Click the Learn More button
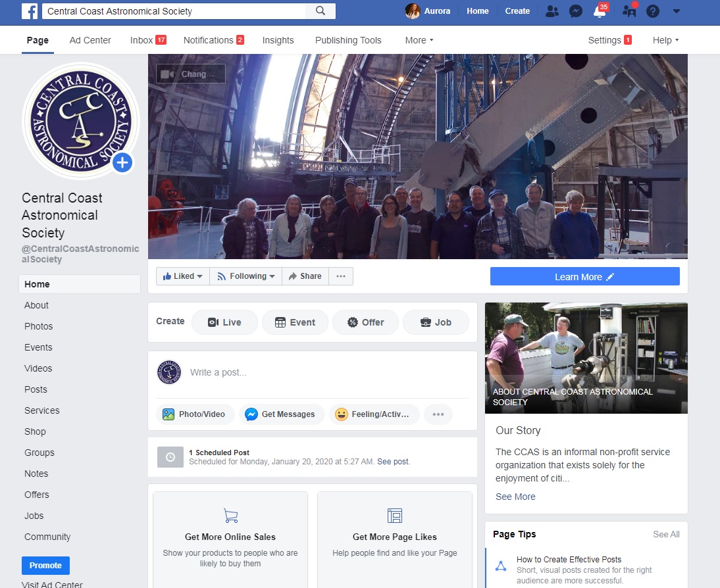 coord(584,276)
